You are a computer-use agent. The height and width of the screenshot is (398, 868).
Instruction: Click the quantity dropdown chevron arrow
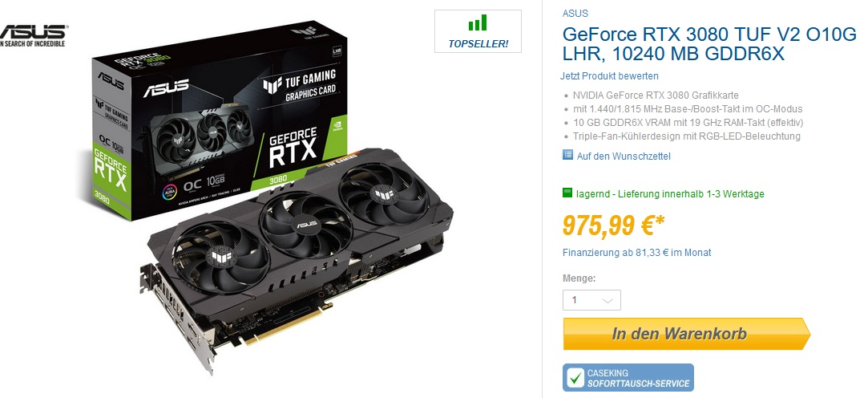608,301
